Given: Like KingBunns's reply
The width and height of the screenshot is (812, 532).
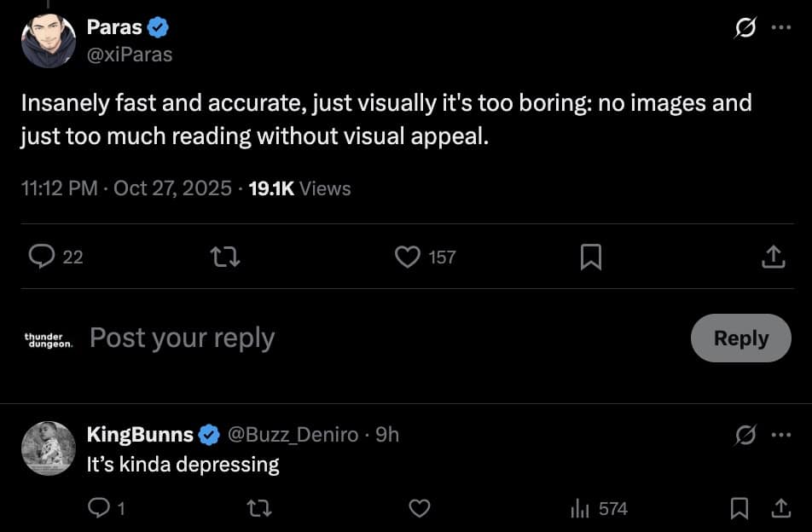Looking at the screenshot, I should [420, 508].
